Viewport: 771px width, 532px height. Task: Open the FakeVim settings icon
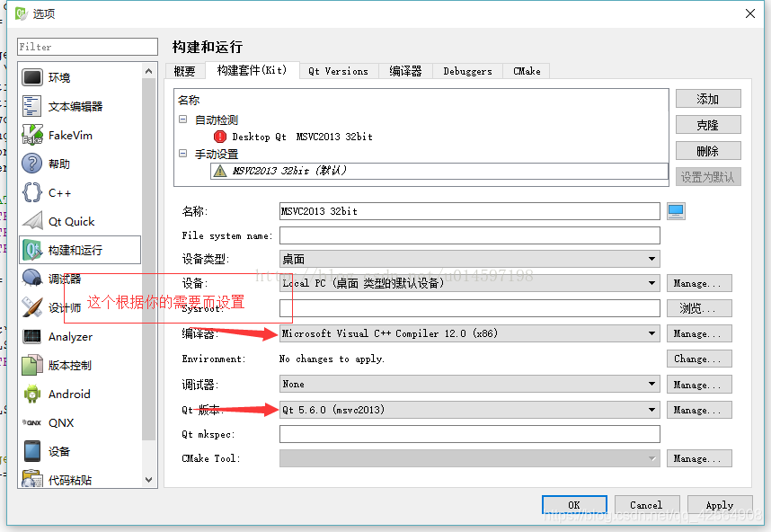tap(32, 135)
